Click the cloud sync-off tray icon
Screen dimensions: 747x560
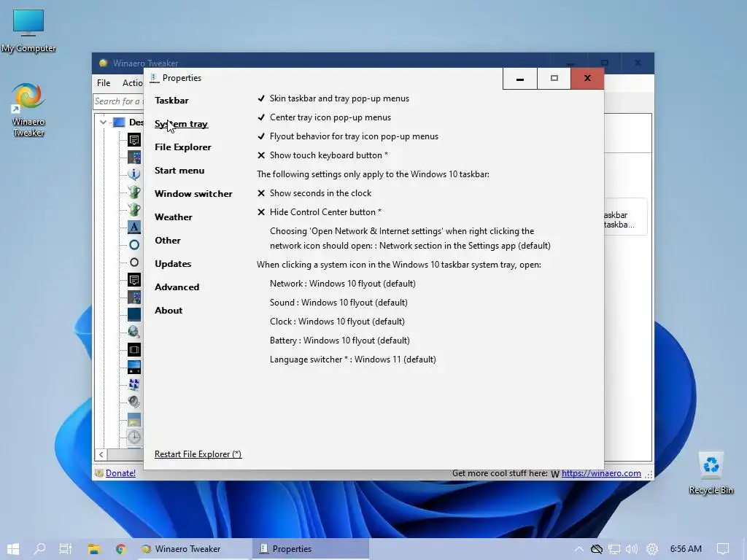pyautogui.click(x=597, y=549)
